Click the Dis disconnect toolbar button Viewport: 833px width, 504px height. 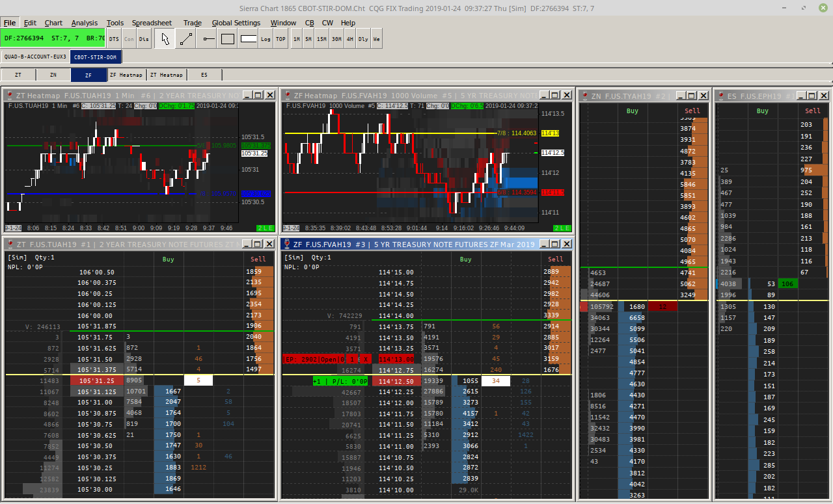pos(143,39)
